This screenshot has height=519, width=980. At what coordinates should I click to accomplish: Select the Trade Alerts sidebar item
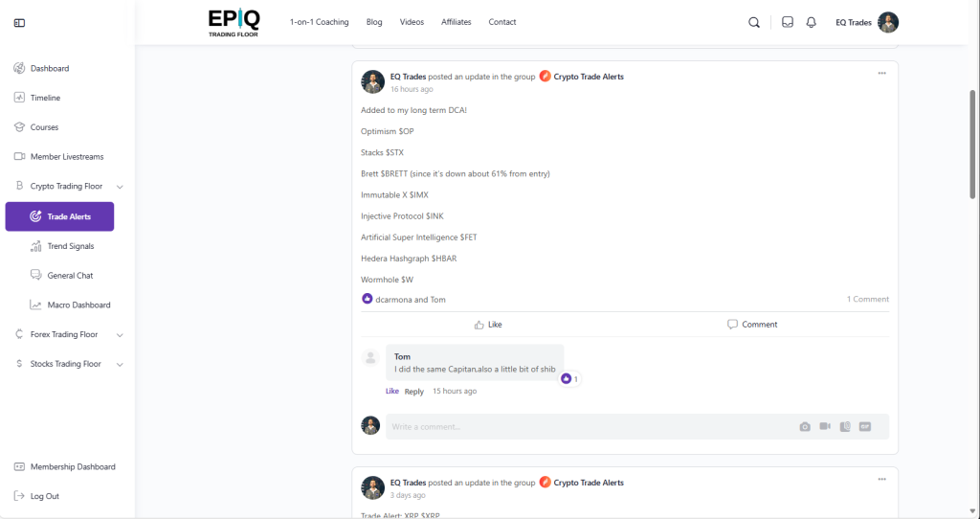[x=60, y=216]
